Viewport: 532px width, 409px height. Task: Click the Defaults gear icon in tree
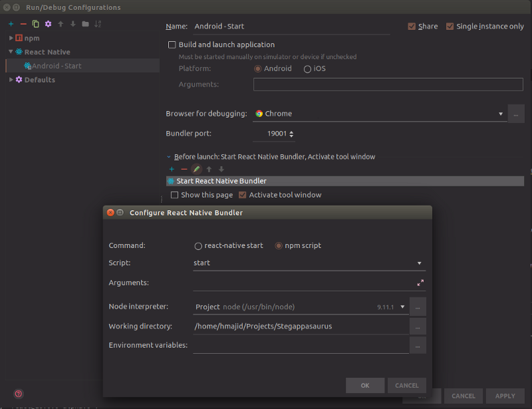tap(19, 79)
